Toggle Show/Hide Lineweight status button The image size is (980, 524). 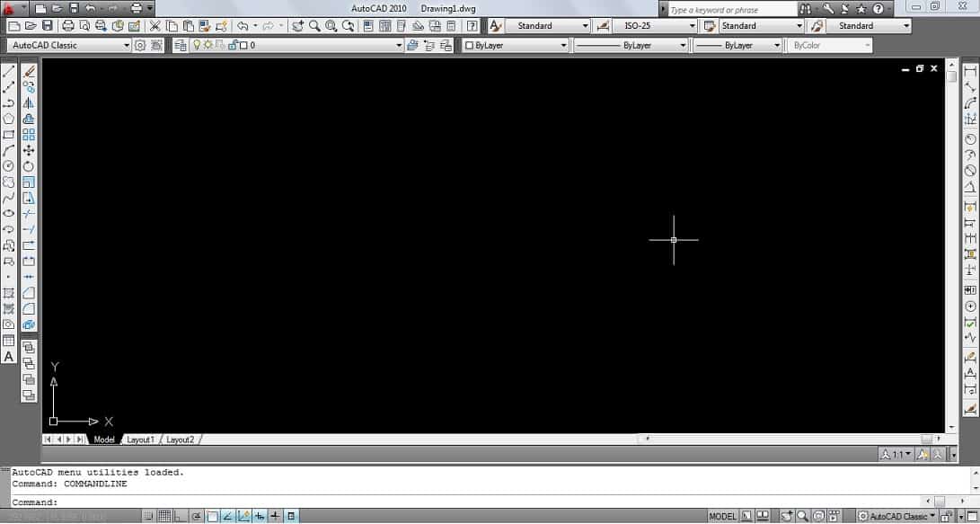click(x=276, y=517)
